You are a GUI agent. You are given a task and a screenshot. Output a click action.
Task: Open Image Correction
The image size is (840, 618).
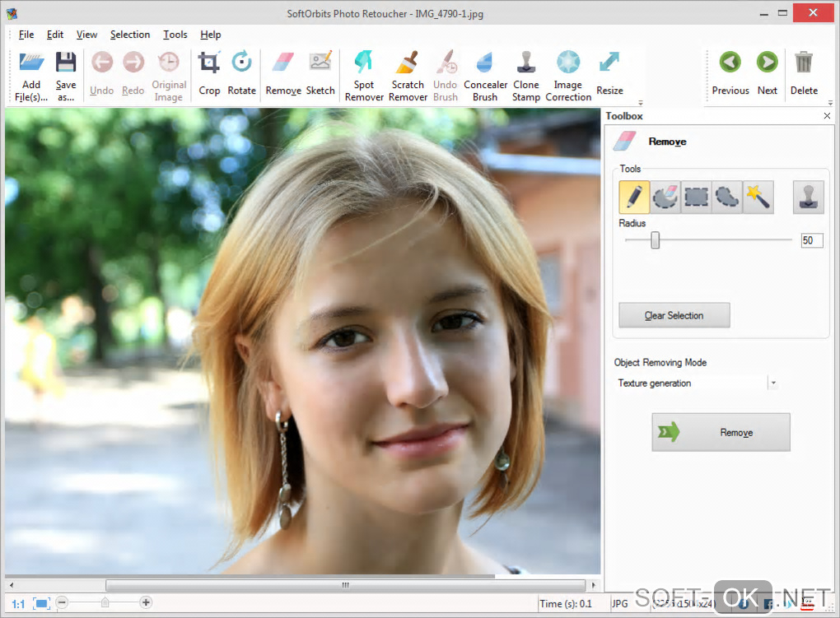[x=568, y=74]
